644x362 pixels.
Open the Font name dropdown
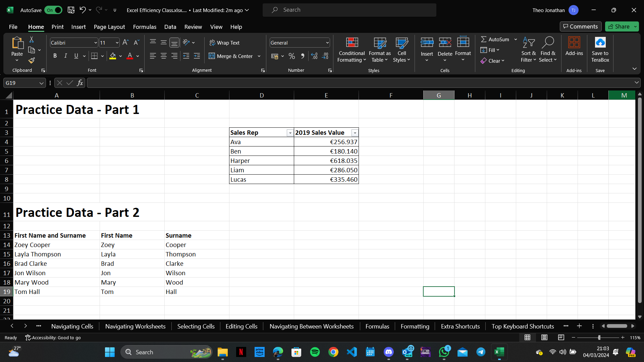coord(96,43)
